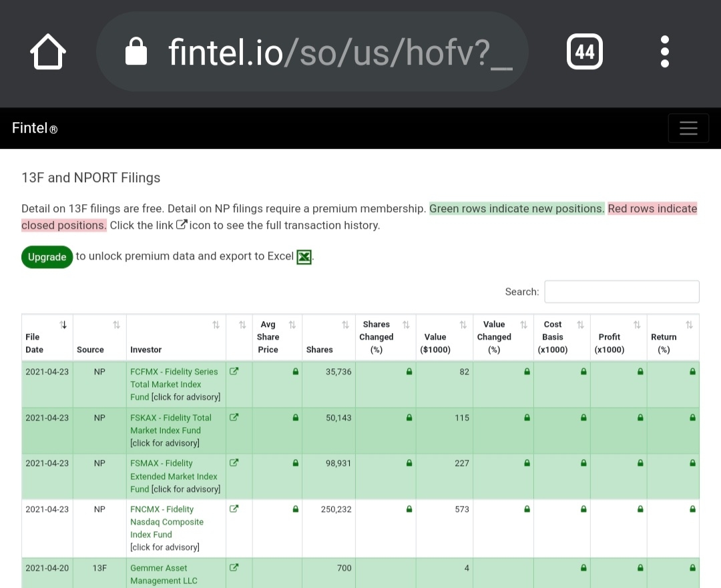This screenshot has height=588, width=721.
Task: Select file date 2021-04-20
Action: (47, 568)
